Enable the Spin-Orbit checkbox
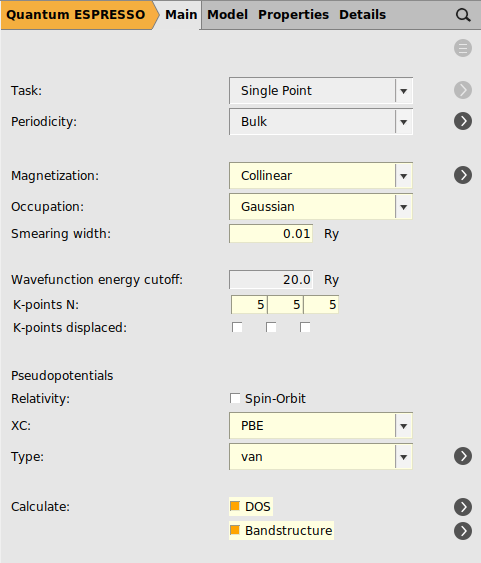Image resolution: width=481 pixels, height=563 pixels. click(235, 398)
